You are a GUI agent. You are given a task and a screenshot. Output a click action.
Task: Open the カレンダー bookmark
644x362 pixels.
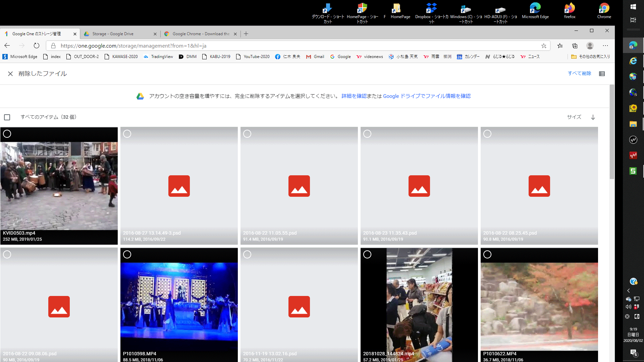point(468,57)
